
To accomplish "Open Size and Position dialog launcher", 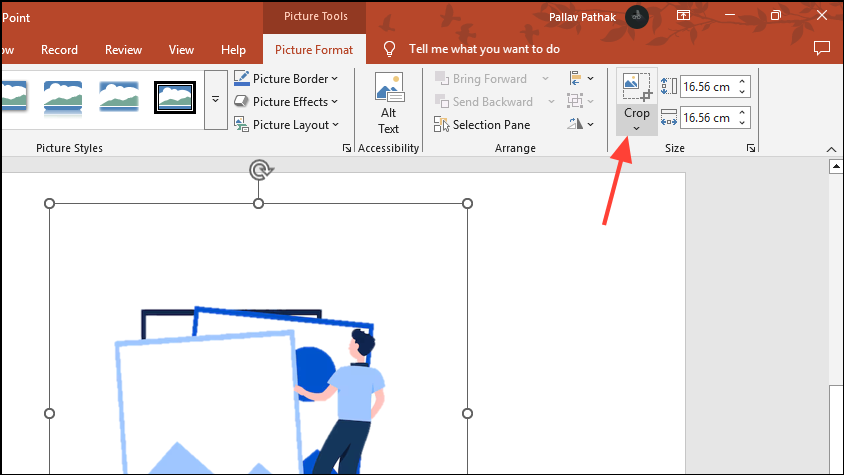I will click(x=751, y=148).
